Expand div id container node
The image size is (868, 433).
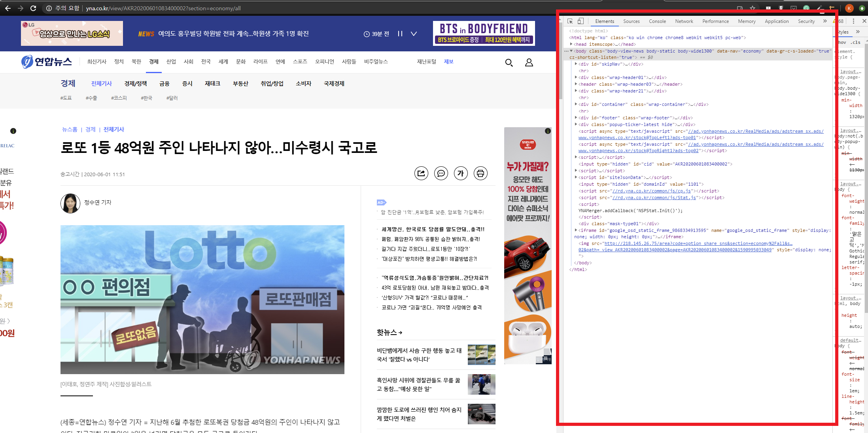(x=576, y=104)
